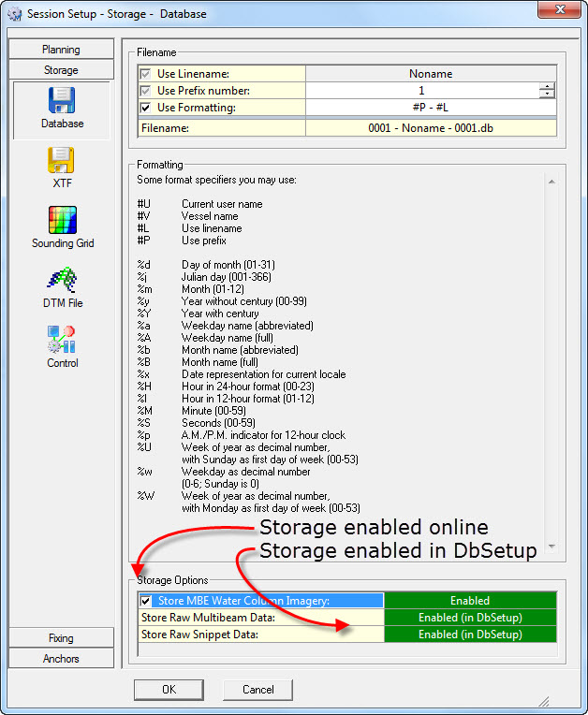588x715 pixels.
Task: Click the Session Setup title bar icon
Action: click(13, 14)
